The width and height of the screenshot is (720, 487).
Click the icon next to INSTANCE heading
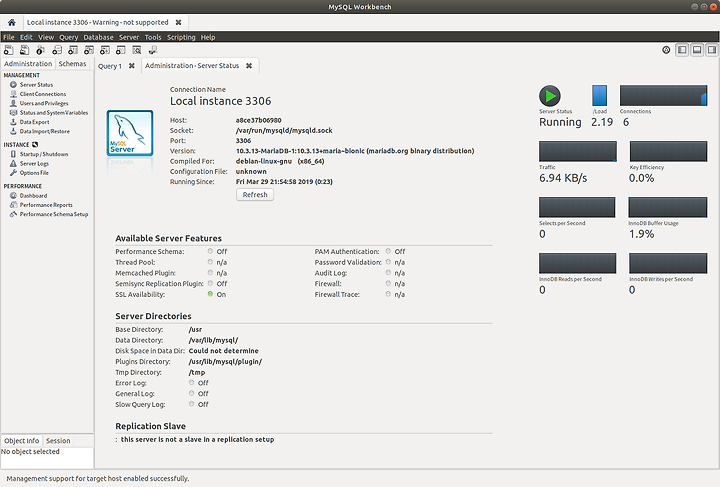(35, 145)
